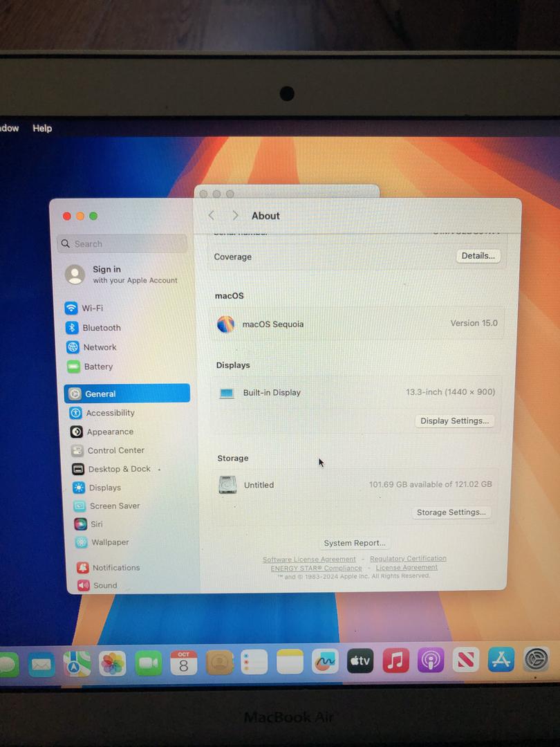Open Display Settings button
560x747 pixels.
(454, 421)
